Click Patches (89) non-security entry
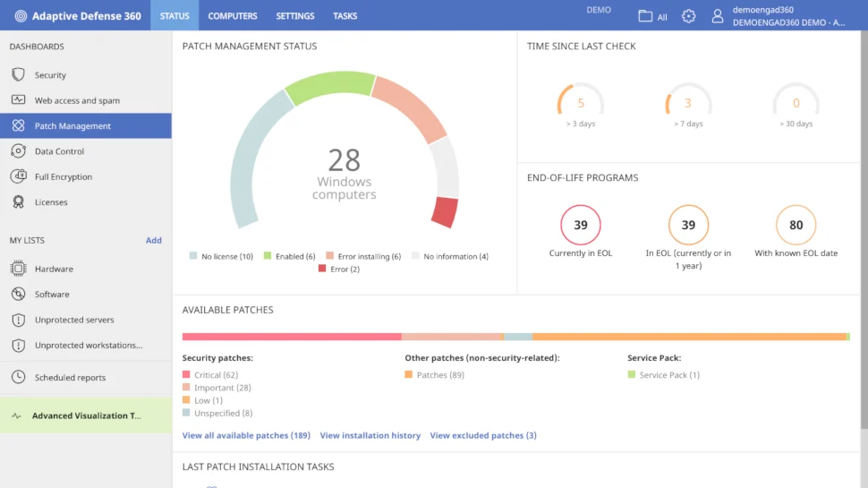This screenshot has width=868, height=488. coord(435,375)
